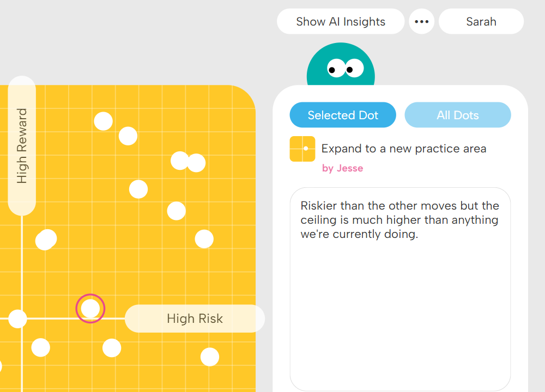Viewport: 545px width, 392px height.
Task: Click the yellow mini-matrix icon beside the comment title
Action: click(302, 149)
